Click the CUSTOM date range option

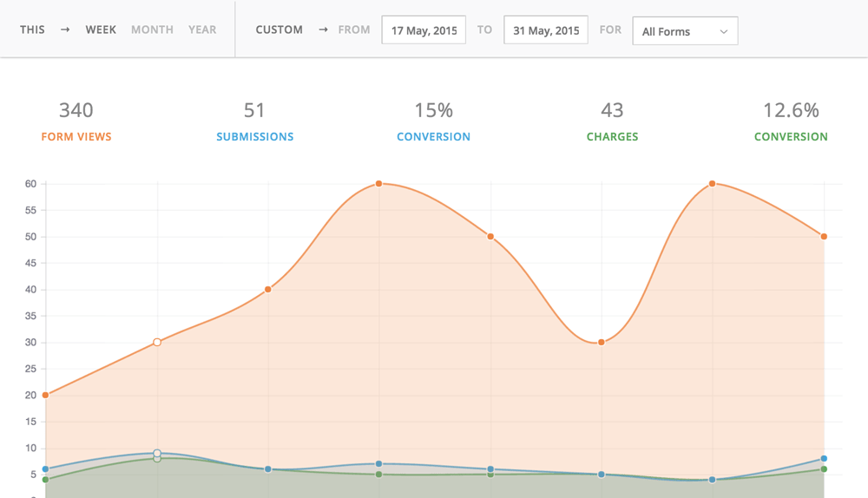coord(279,29)
